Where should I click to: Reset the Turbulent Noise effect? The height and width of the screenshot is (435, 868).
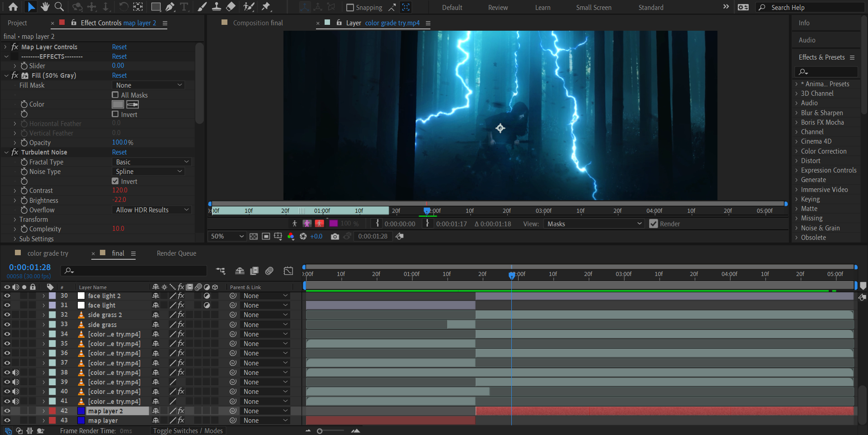coord(119,152)
